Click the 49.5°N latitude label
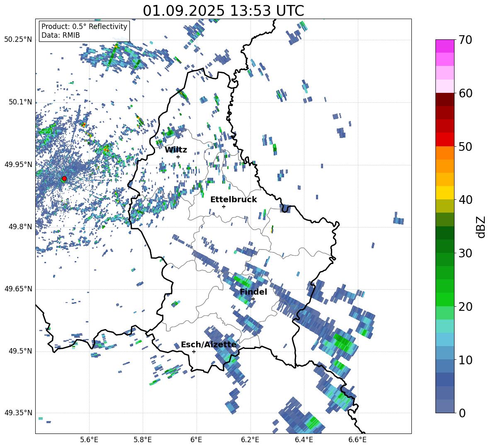 [x=20, y=351]
